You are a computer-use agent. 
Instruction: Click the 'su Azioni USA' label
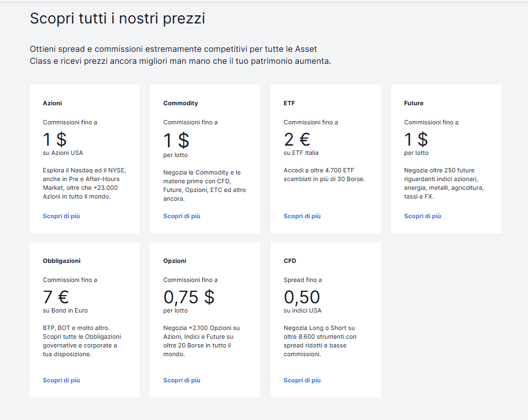coord(63,153)
